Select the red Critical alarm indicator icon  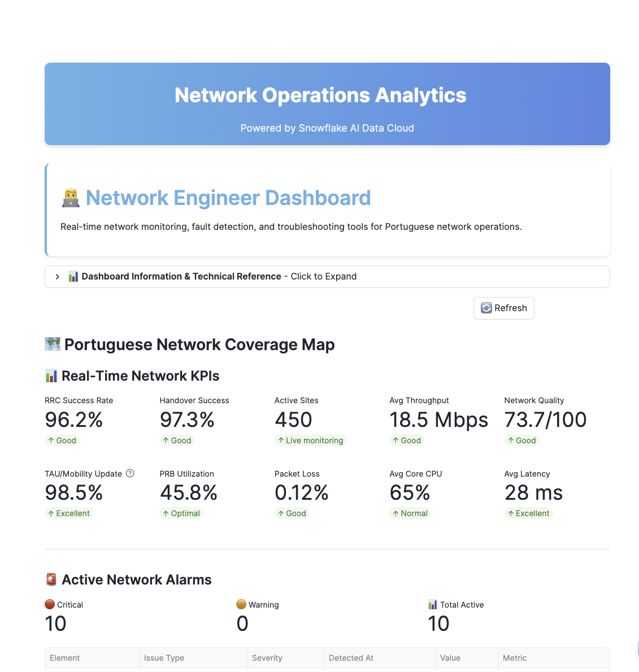point(49,604)
